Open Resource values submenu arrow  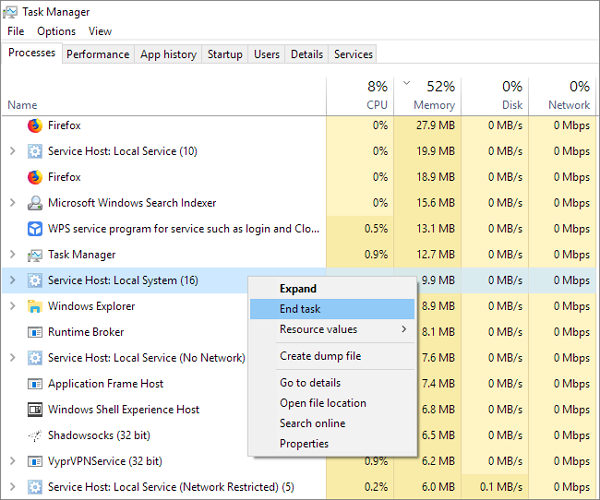[x=404, y=329]
